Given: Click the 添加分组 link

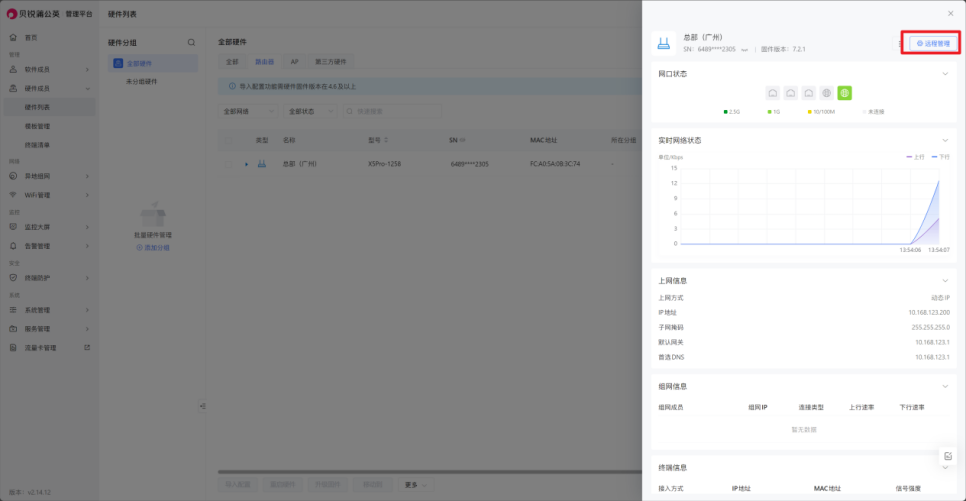Looking at the screenshot, I should pyautogui.click(x=153, y=247).
